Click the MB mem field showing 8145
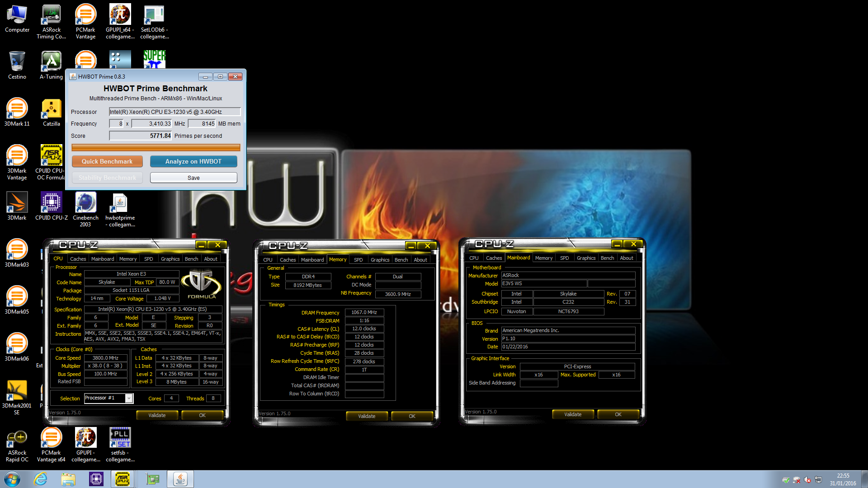This screenshot has width=868, height=488. click(202, 123)
